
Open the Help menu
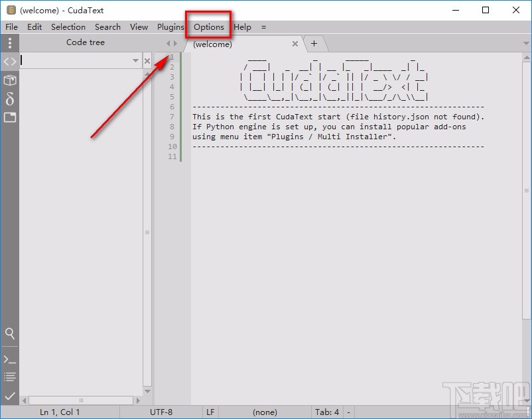coord(242,27)
